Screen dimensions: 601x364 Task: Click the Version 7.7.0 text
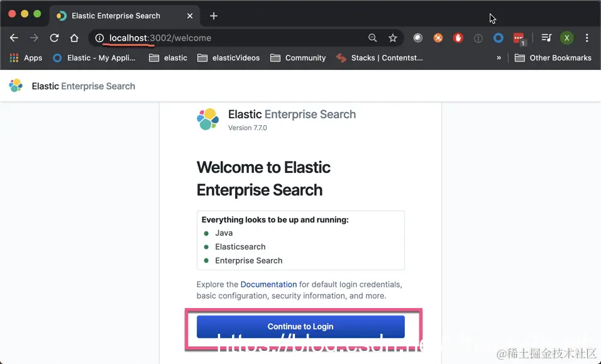point(247,128)
